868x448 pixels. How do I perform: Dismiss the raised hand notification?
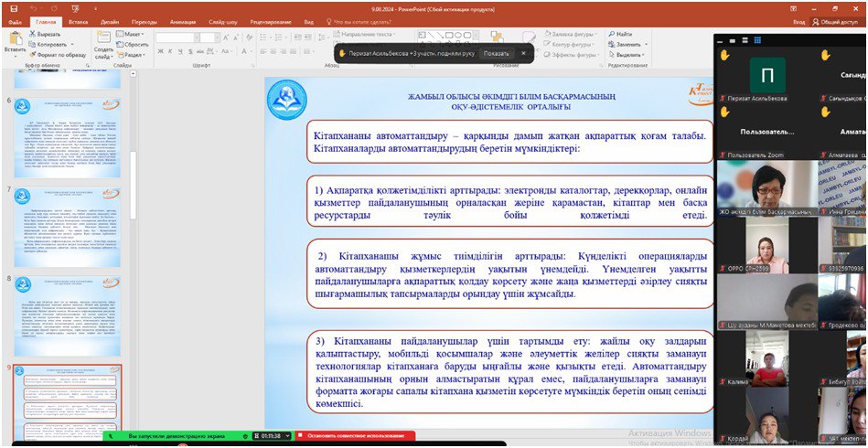pyautogui.click(x=523, y=53)
